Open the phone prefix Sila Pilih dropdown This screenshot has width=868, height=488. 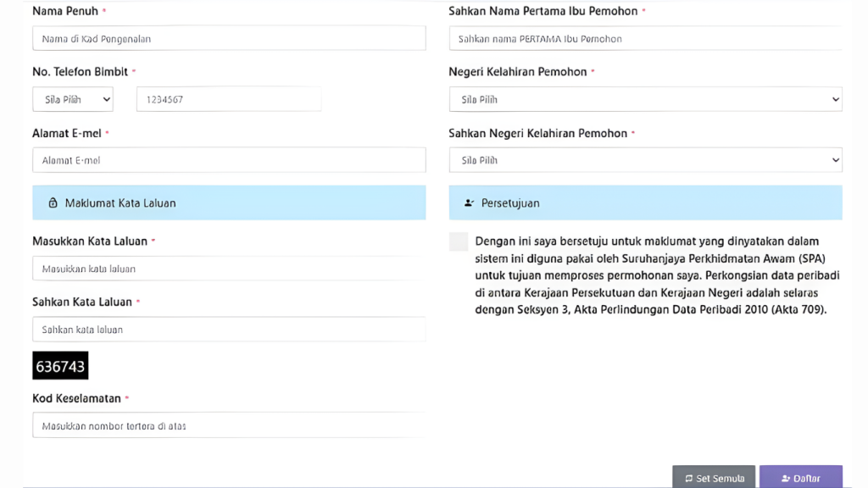(73, 99)
